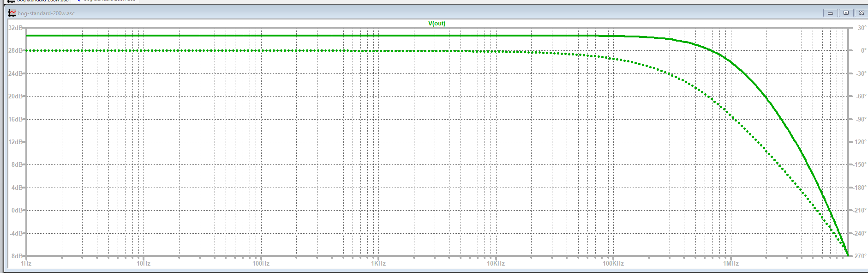Click the -180° phase axis label
Screen dimensions: 868x273
859,188
